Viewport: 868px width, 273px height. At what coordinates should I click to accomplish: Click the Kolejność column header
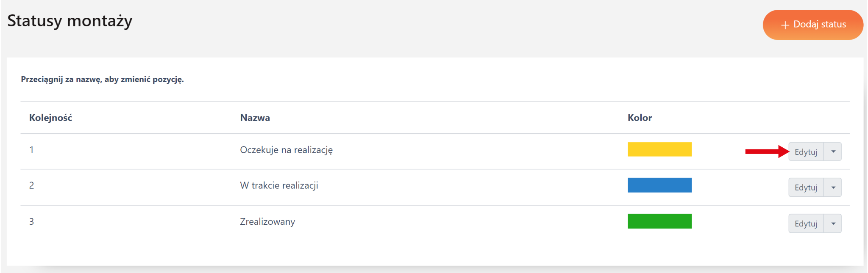coord(50,118)
